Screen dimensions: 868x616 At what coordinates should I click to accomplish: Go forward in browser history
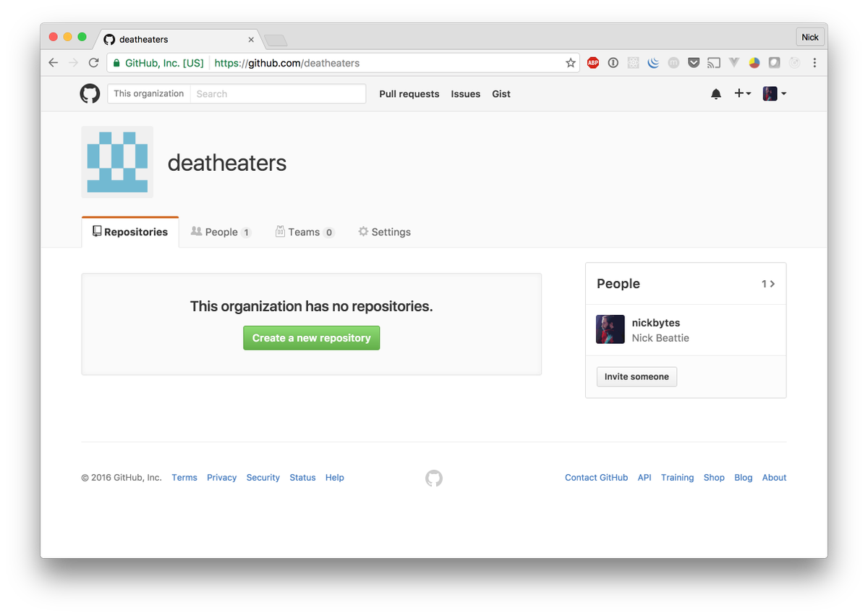(73, 63)
